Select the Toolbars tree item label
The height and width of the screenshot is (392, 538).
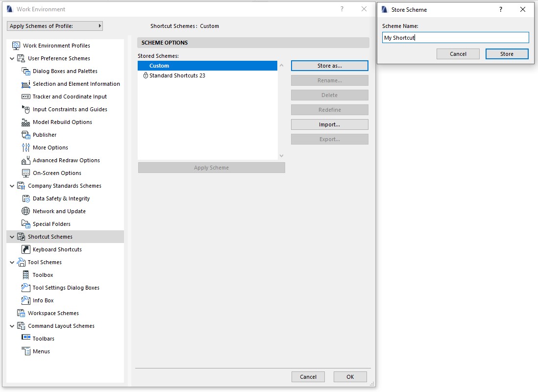pyautogui.click(x=43, y=339)
